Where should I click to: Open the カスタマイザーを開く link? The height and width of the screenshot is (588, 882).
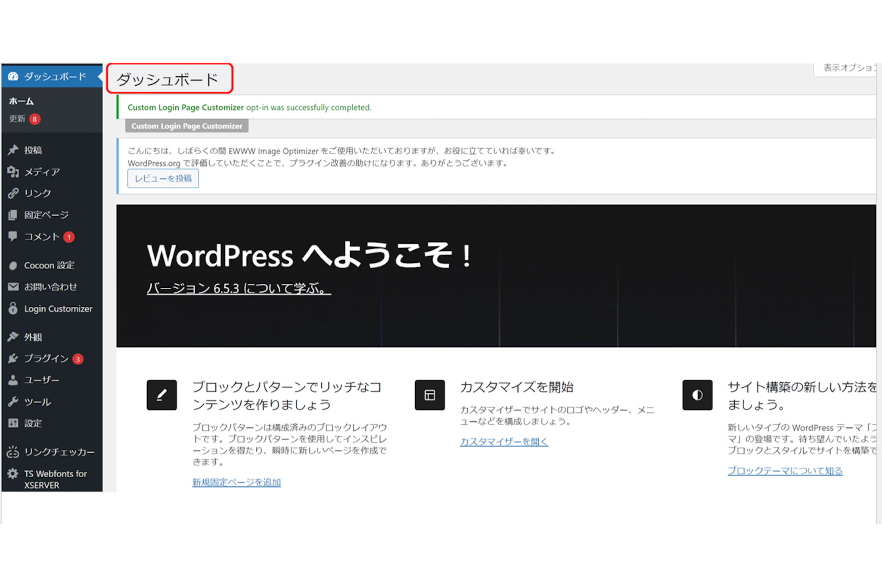click(504, 442)
